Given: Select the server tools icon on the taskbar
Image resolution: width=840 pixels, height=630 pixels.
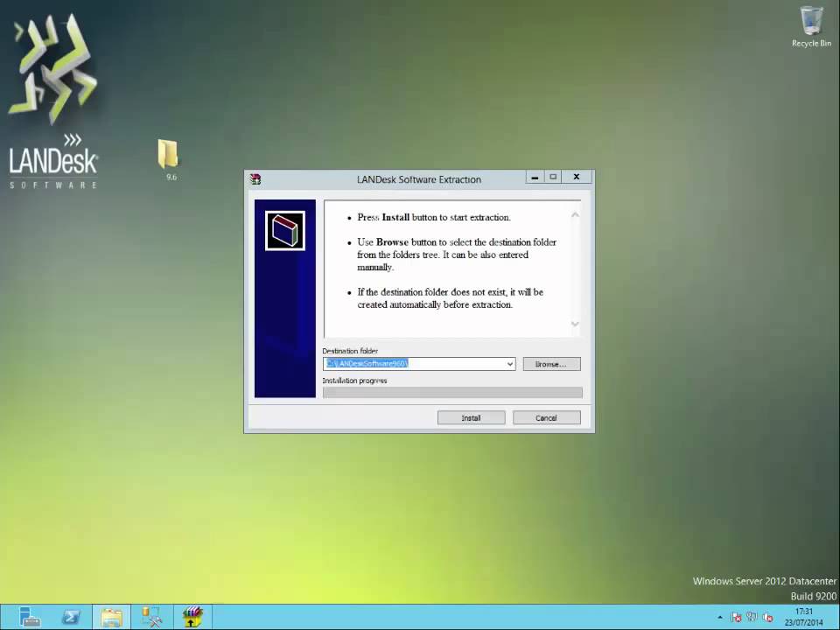Looking at the screenshot, I should [x=152, y=617].
